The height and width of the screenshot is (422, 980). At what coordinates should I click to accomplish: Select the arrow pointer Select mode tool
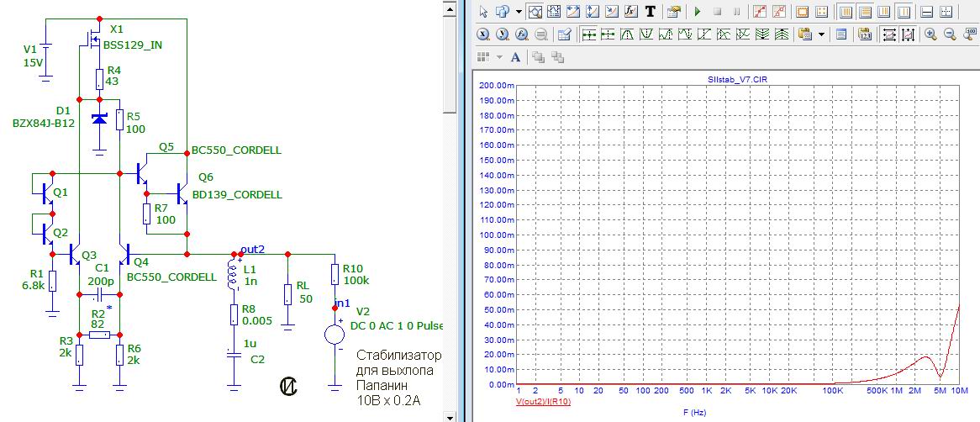tap(483, 12)
